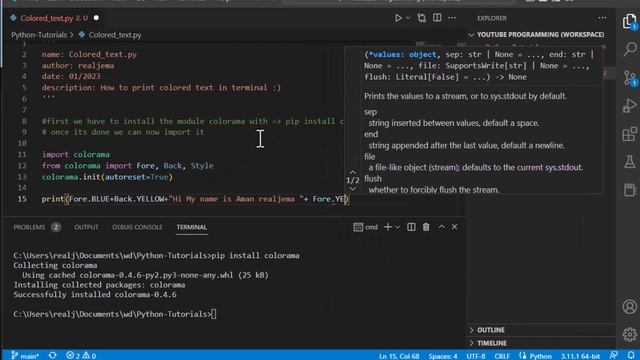This screenshot has width=640, height=360.
Task: Click line 15 print statement in editor
Action: [195, 199]
